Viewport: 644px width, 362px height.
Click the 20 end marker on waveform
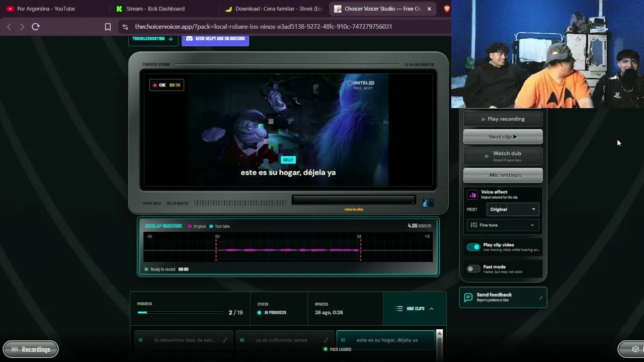[359, 236]
